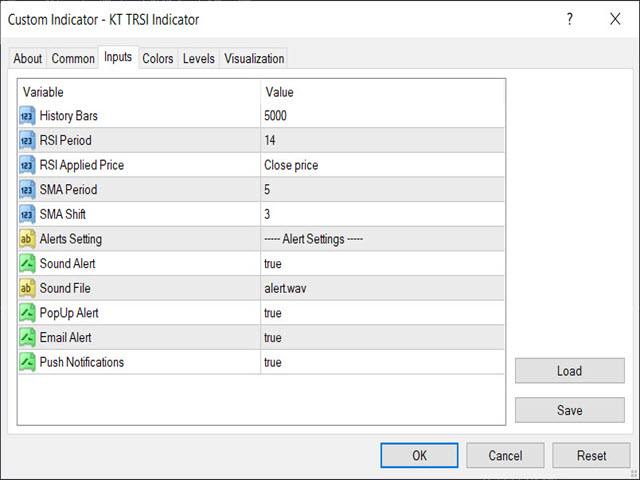Switch to the Colors tab

click(x=158, y=58)
